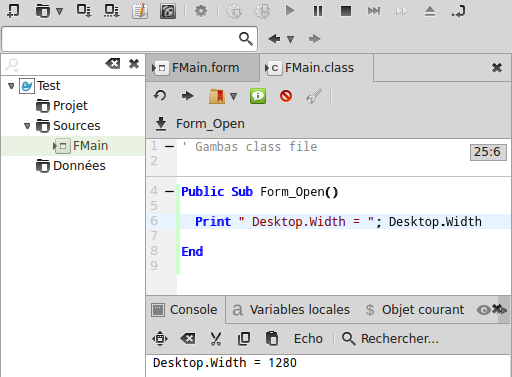The image size is (512, 377).
Task: Cut selection with the scissors icon
Action: 216,339
